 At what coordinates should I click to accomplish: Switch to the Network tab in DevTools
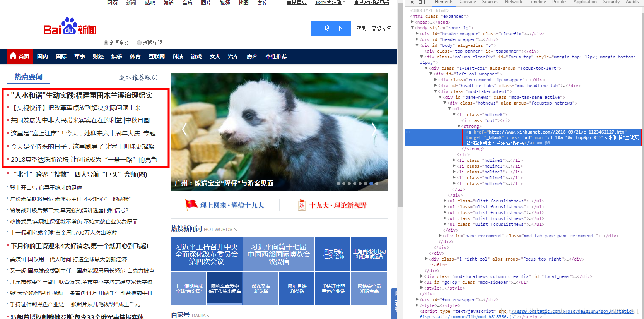(x=513, y=2)
